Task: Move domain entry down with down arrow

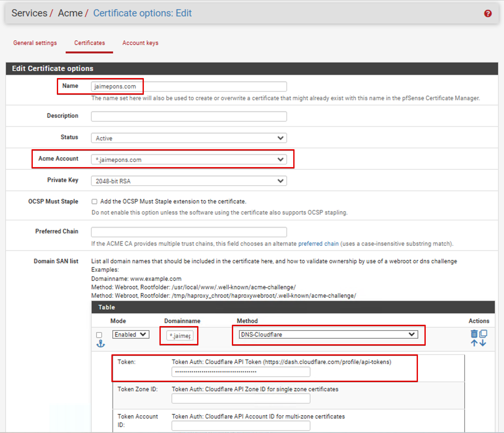Action: coord(483,343)
